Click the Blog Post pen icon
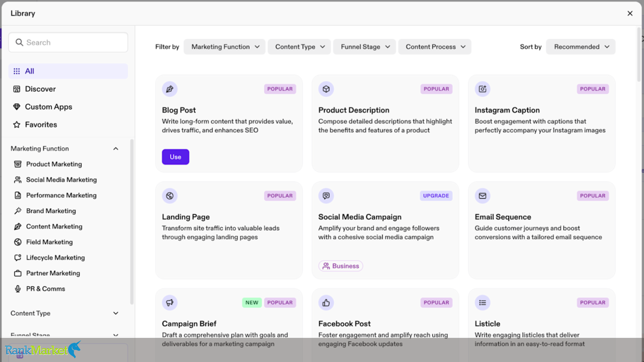This screenshot has width=644, height=362. point(170,89)
